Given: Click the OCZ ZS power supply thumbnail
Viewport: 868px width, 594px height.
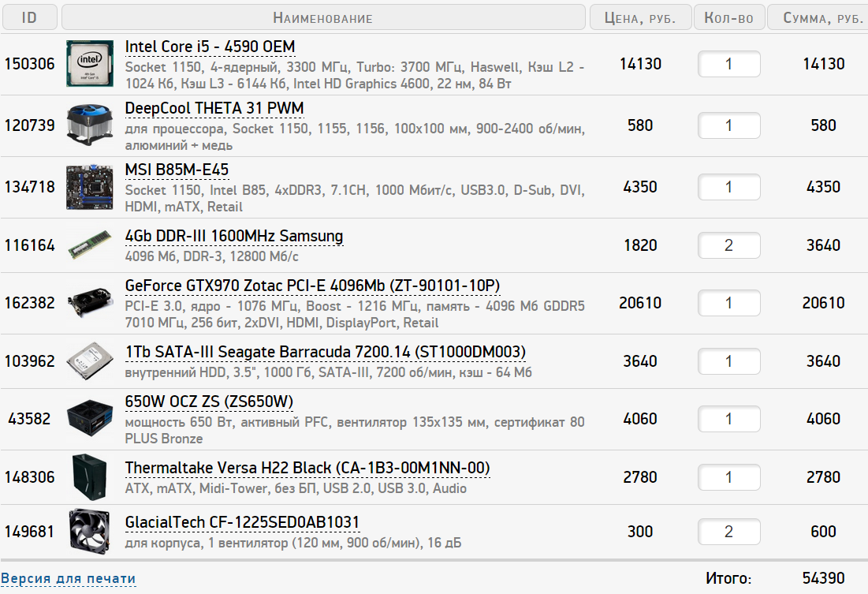Looking at the screenshot, I should pos(90,419).
